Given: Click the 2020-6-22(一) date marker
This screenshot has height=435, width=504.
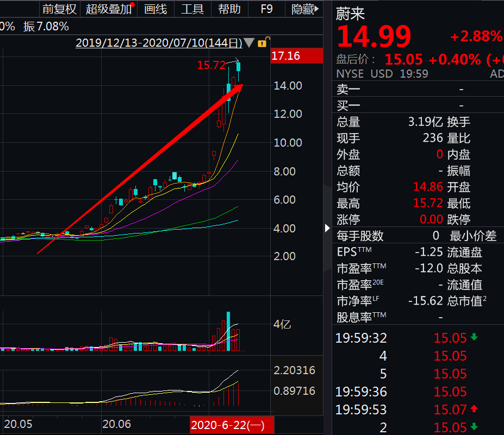Looking at the screenshot, I should coord(232,425).
